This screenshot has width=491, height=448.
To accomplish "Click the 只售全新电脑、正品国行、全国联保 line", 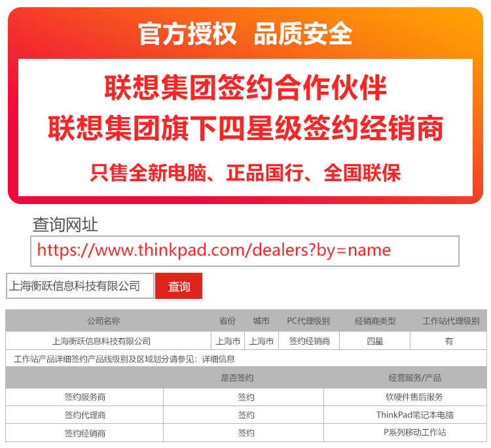I will pos(245,173).
